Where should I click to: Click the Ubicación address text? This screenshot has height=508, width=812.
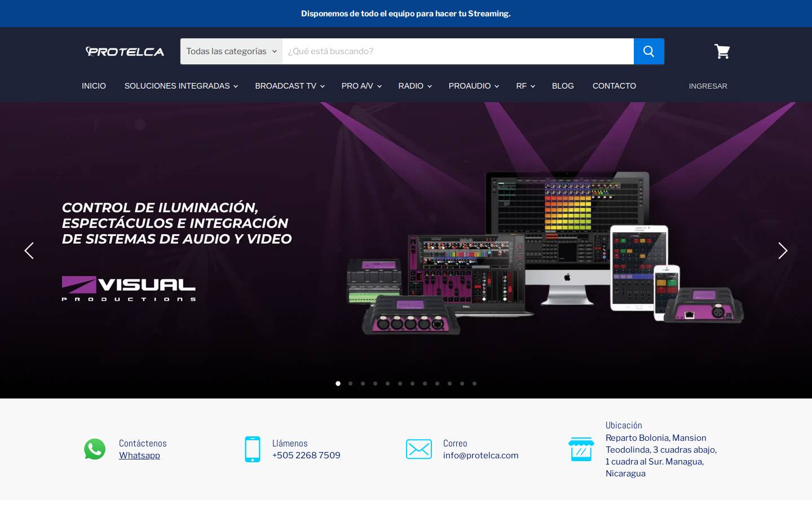(x=661, y=456)
